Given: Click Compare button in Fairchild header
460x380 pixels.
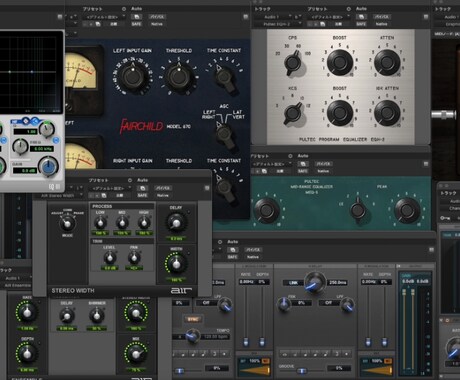Looking at the screenshot, I should point(113,24).
